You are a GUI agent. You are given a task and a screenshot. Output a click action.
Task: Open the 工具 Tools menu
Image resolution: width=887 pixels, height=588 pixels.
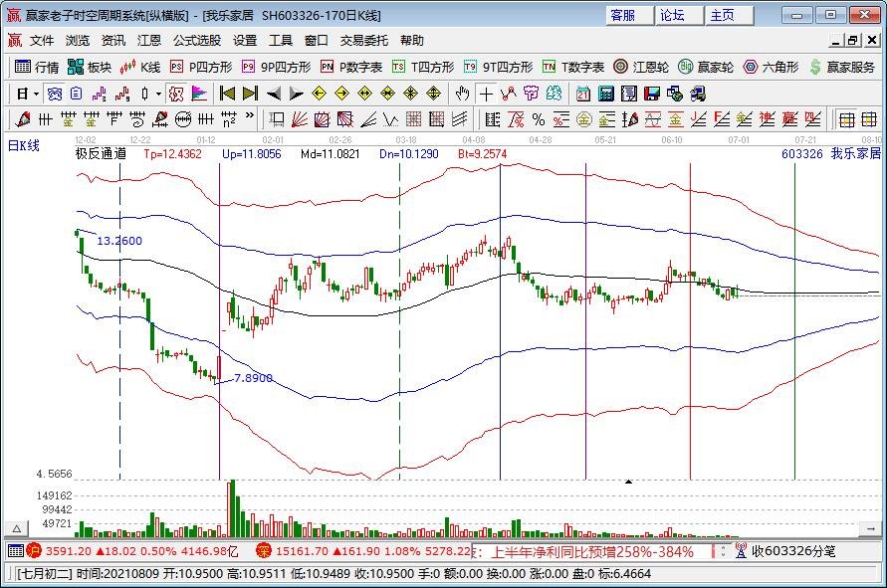coord(283,40)
